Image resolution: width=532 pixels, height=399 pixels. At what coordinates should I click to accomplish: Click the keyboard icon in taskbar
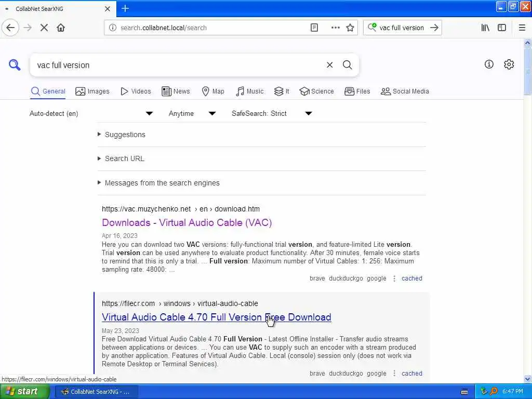pos(464,392)
